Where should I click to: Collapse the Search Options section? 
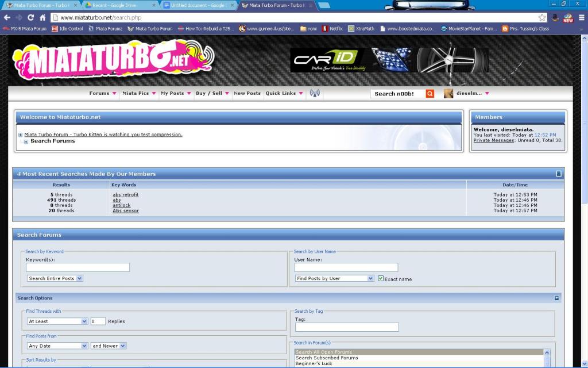557,298
